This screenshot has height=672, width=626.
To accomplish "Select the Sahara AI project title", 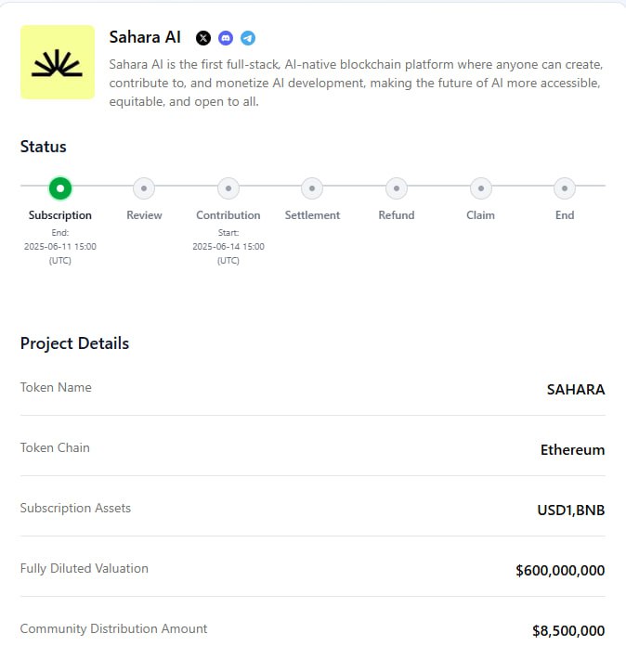I will click(145, 37).
